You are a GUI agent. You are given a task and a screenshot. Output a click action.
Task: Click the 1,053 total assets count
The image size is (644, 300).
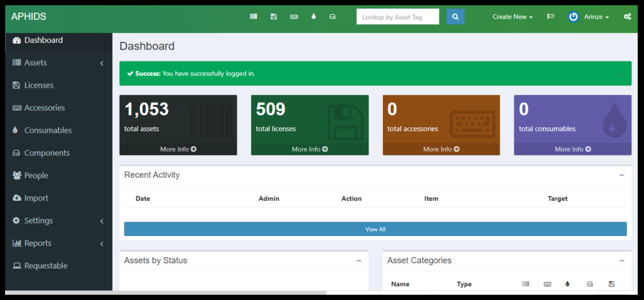coord(147,109)
